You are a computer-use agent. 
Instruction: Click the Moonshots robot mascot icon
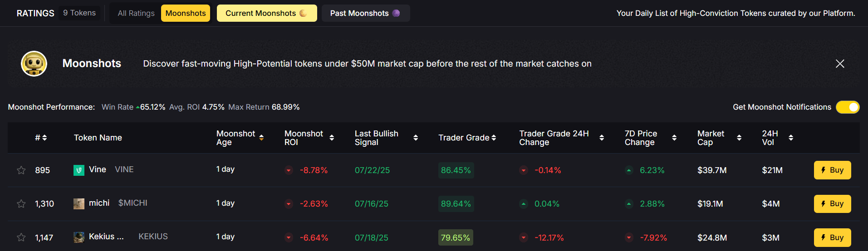point(34,63)
